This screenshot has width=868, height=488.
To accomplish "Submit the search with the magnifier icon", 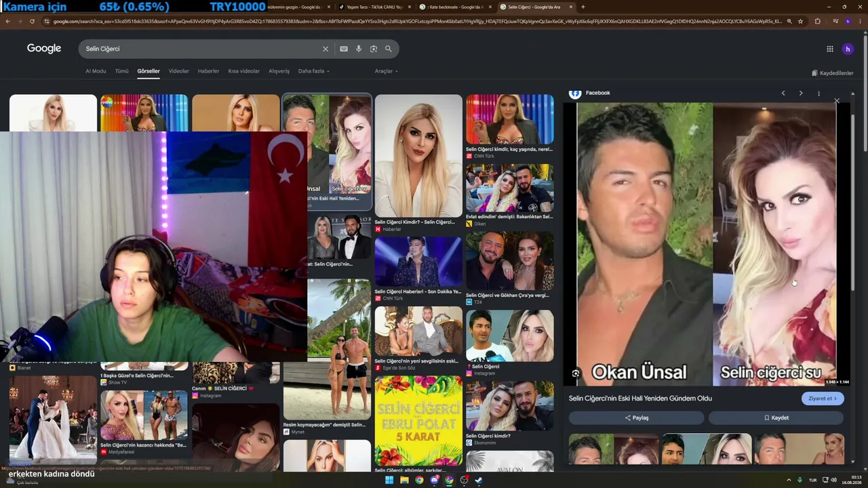I will (389, 49).
